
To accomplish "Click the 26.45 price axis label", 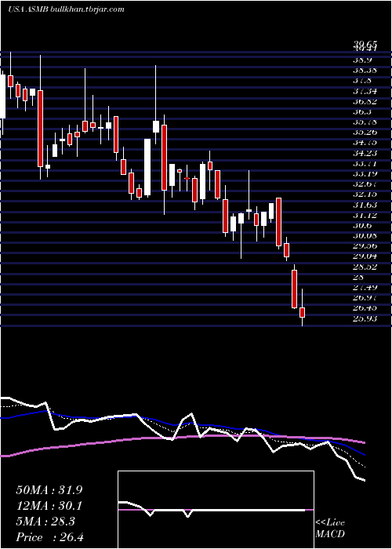I will point(365,307).
